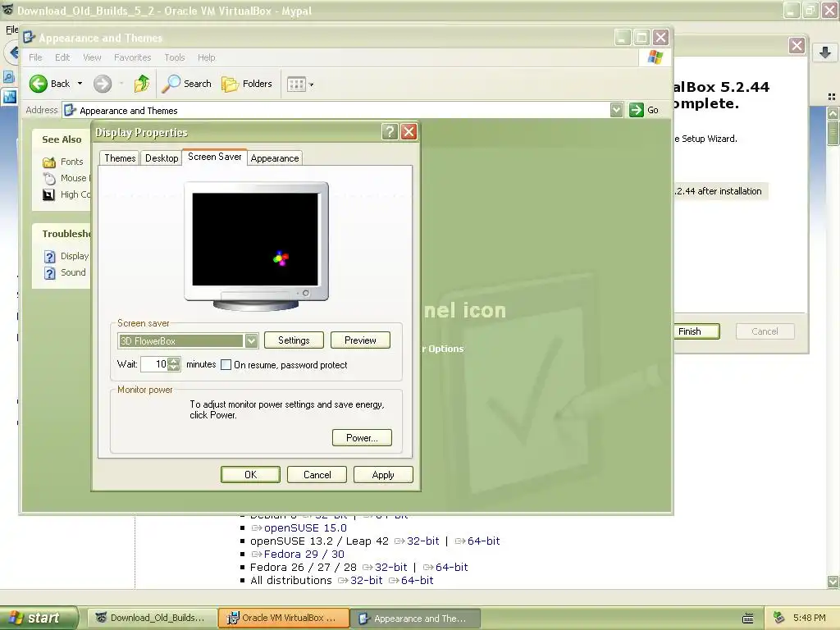Enable On resume, password protect checkbox
Screen dimensions: 840x630
(226, 365)
